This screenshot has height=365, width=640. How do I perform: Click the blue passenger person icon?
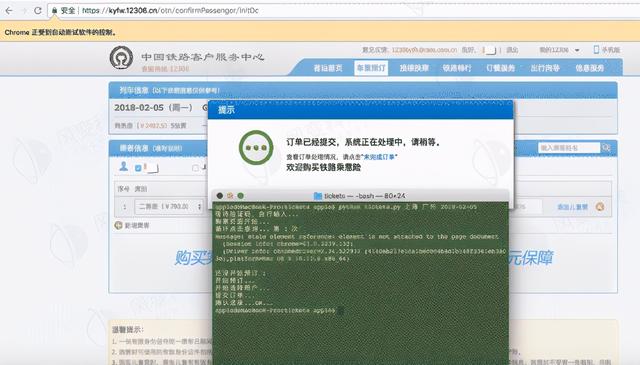[123, 167]
